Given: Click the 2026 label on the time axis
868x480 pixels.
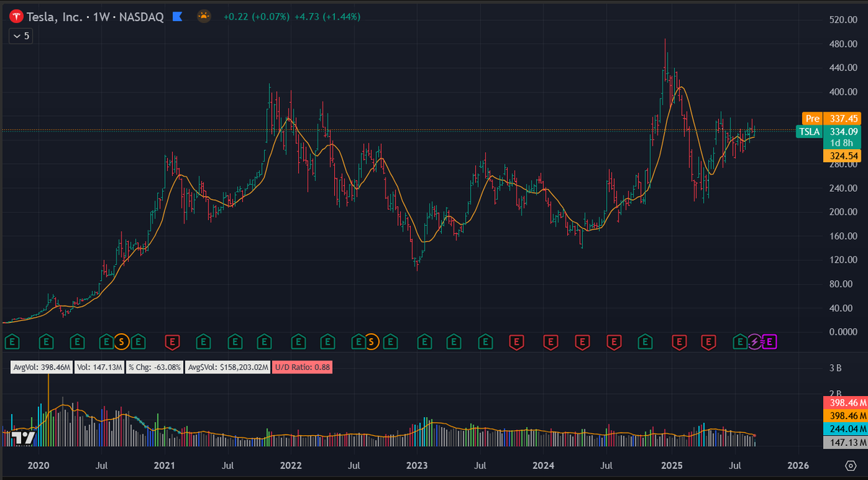Looking at the screenshot, I should tap(798, 465).
